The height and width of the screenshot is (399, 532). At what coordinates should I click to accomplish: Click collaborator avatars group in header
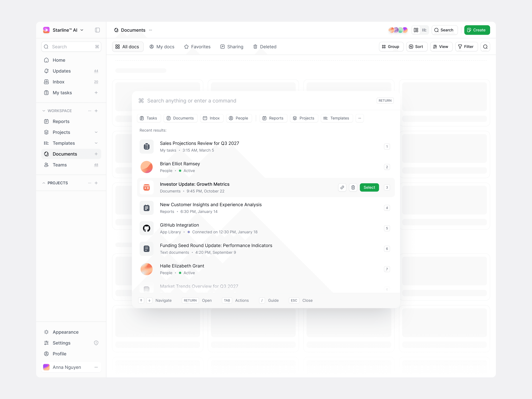point(398,30)
